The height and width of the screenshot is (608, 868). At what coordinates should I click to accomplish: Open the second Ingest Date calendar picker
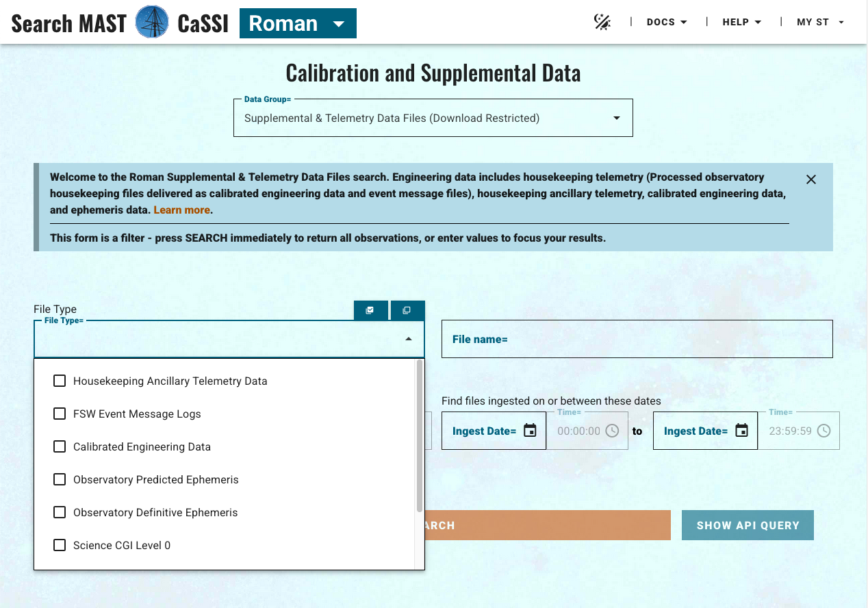[741, 431]
